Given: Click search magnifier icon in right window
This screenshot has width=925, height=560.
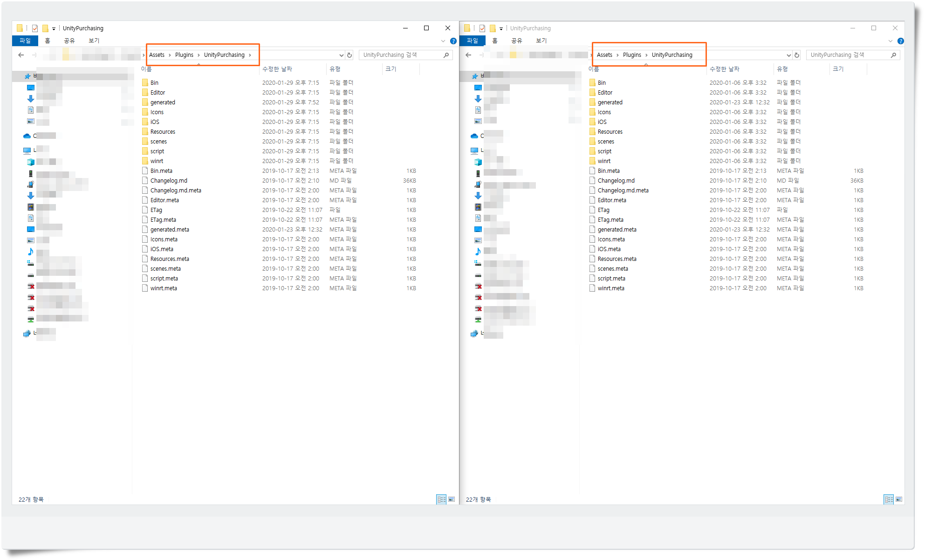Looking at the screenshot, I should coord(893,55).
